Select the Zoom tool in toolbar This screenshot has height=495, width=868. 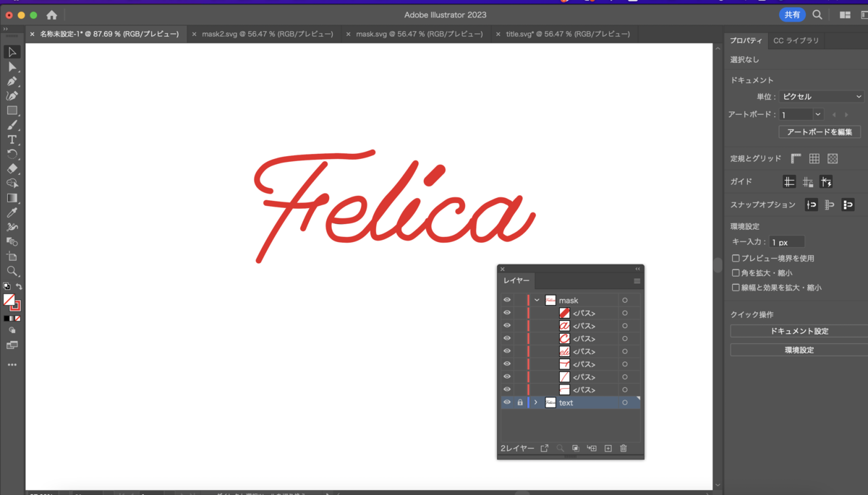coord(12,271)
